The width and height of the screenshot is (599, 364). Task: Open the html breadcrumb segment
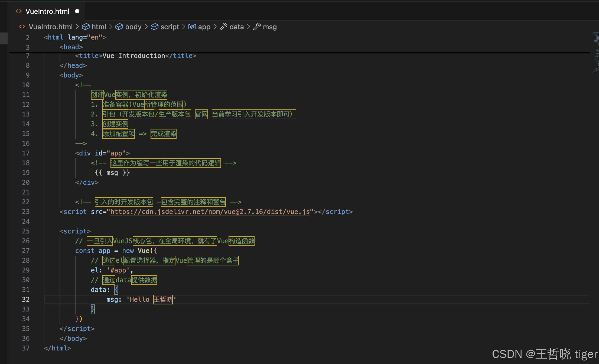[x=99, y=27]
